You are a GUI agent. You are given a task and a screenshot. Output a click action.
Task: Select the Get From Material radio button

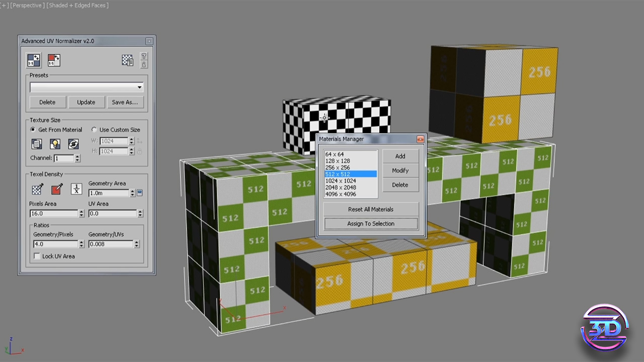pyautogui.click(x=33, y=130)
